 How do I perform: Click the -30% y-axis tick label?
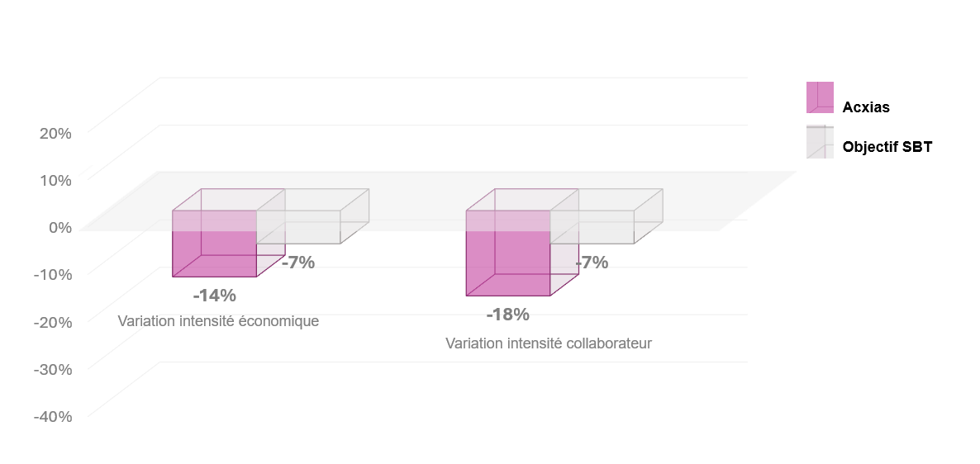click(x=53, y=369)
